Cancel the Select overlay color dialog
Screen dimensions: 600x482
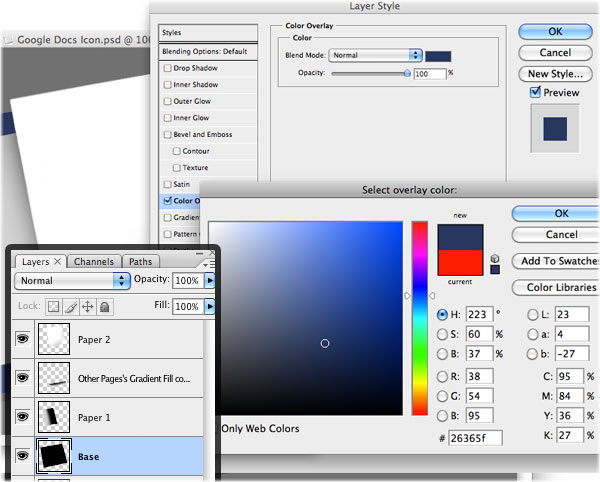(557, 234)
